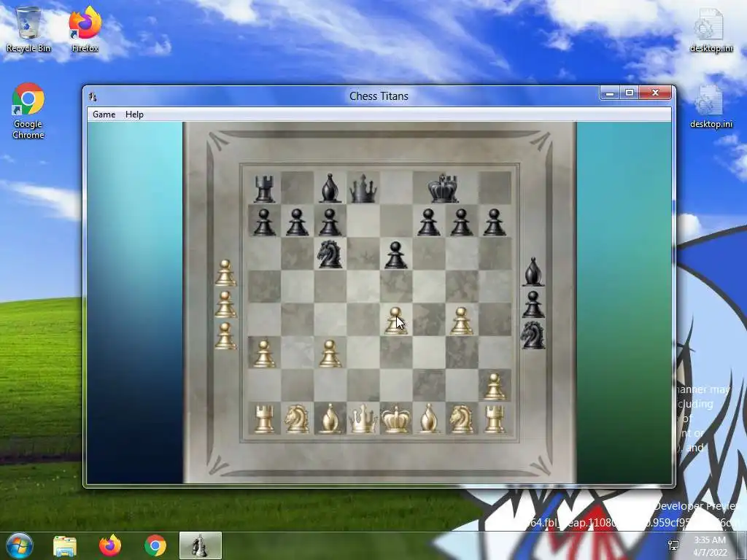
Task: Select the white king on e1
Action: 396,419
